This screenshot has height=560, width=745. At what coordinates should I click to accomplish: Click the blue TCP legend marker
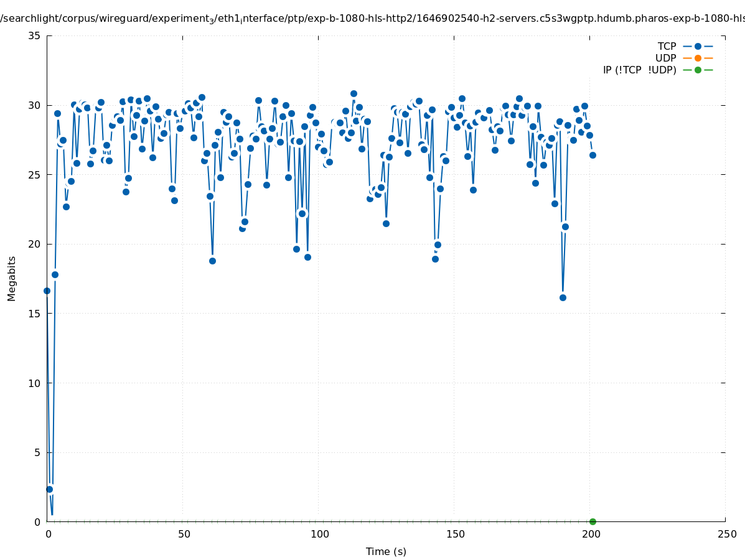(698, 46)
